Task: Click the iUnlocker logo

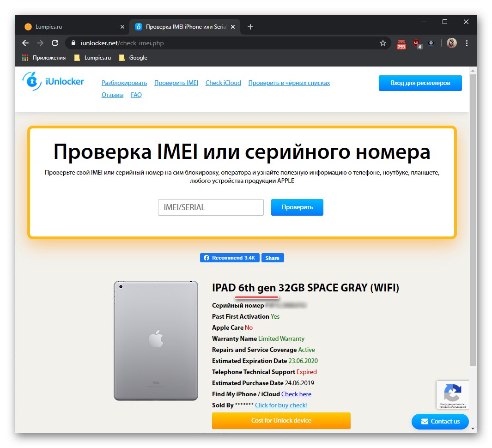Action: coord(53,81)
